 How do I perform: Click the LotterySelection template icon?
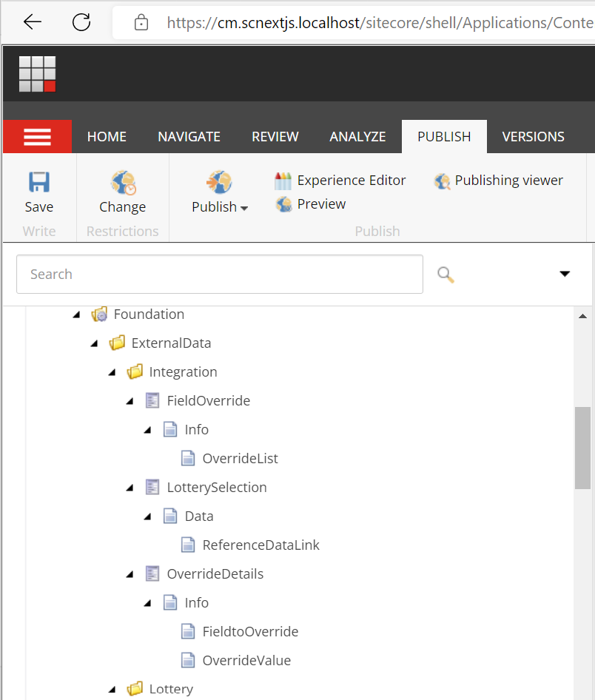(x=152, y=487)
